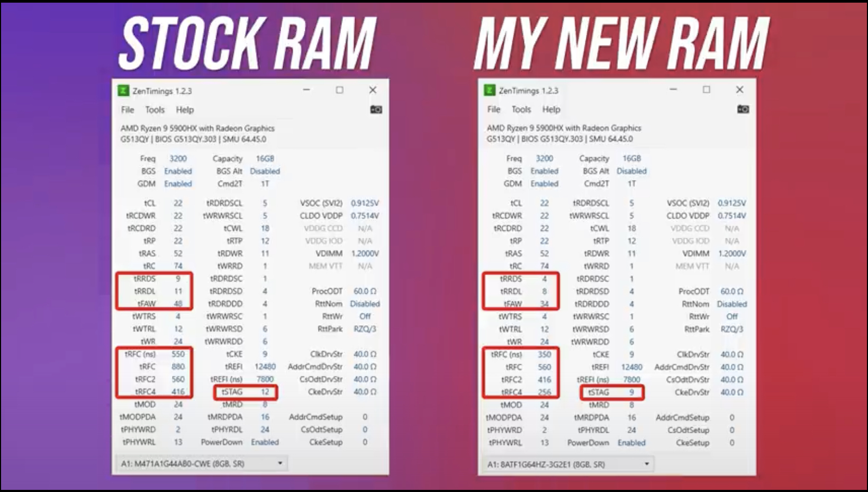Click the ZenTimings app icon in the My New RAM window title bar
The height and width of the screenshot is (492, 868).
point(490,91)
